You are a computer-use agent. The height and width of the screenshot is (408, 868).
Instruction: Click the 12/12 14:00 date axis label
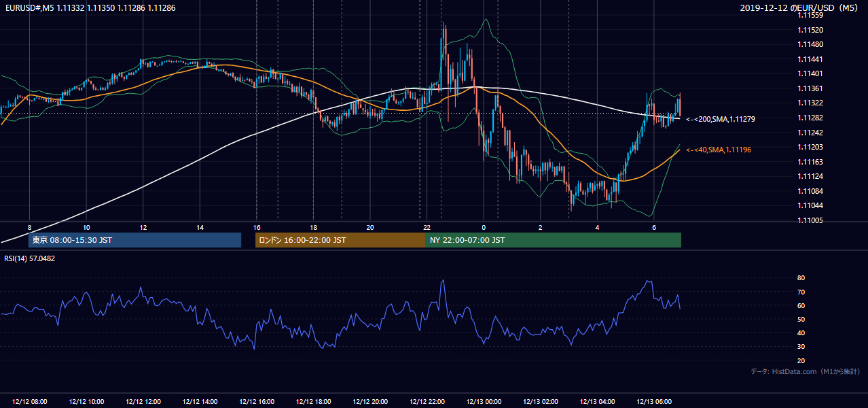[x=200, y=402]
